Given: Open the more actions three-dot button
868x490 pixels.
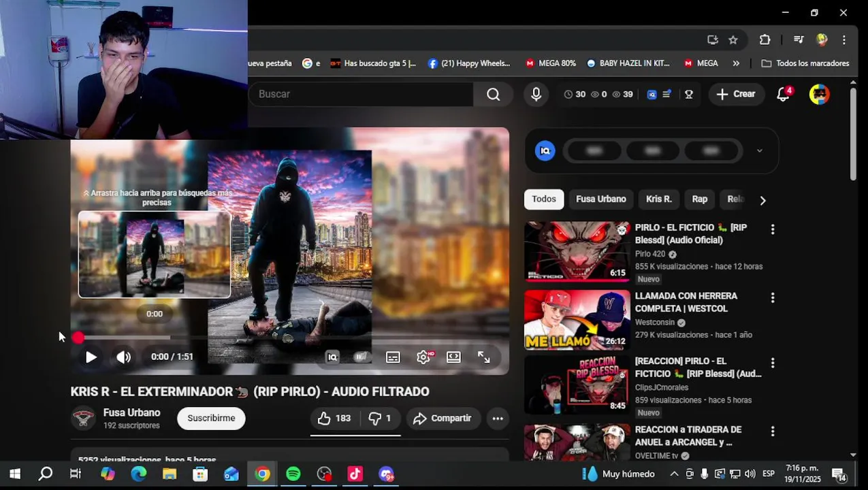Looking at the screenshot, I should point(498,419).
